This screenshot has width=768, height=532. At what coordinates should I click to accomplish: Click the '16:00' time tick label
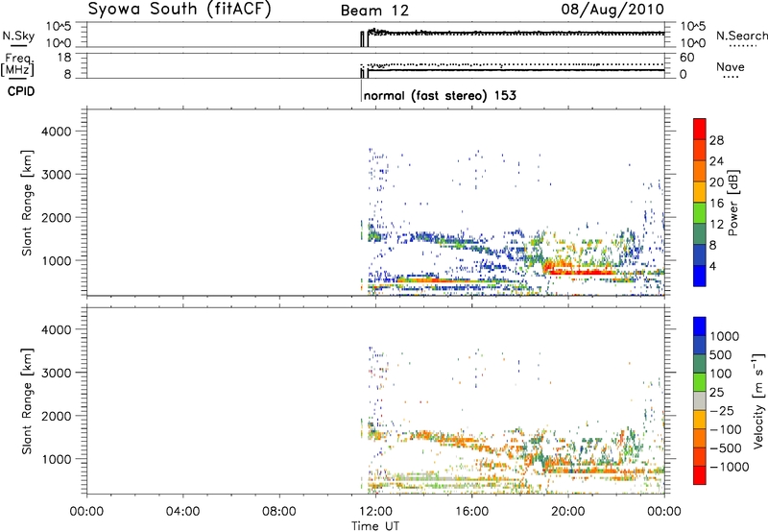pos(471,512)
